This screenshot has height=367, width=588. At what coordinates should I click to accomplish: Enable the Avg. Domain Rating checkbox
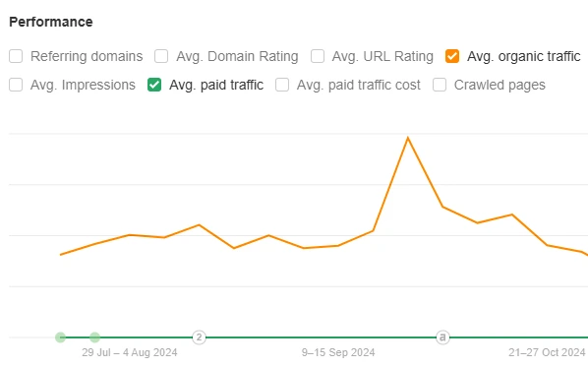(161, 56)
